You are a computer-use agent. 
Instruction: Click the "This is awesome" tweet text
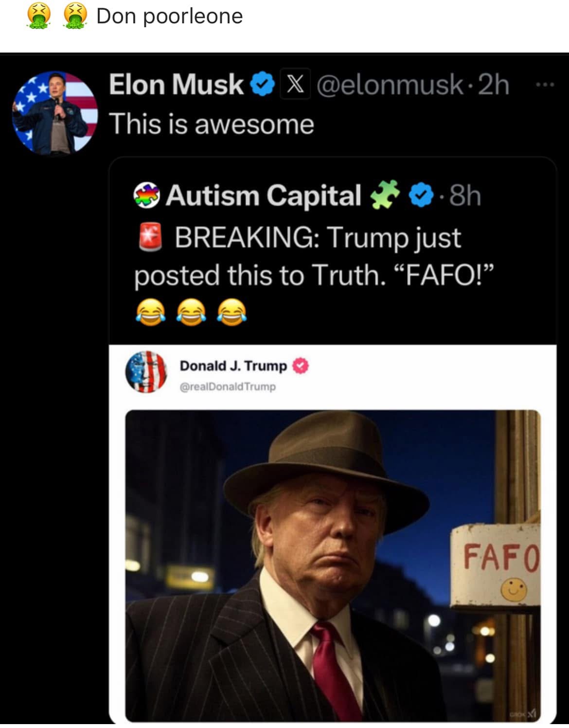click(x=212, y=124)
